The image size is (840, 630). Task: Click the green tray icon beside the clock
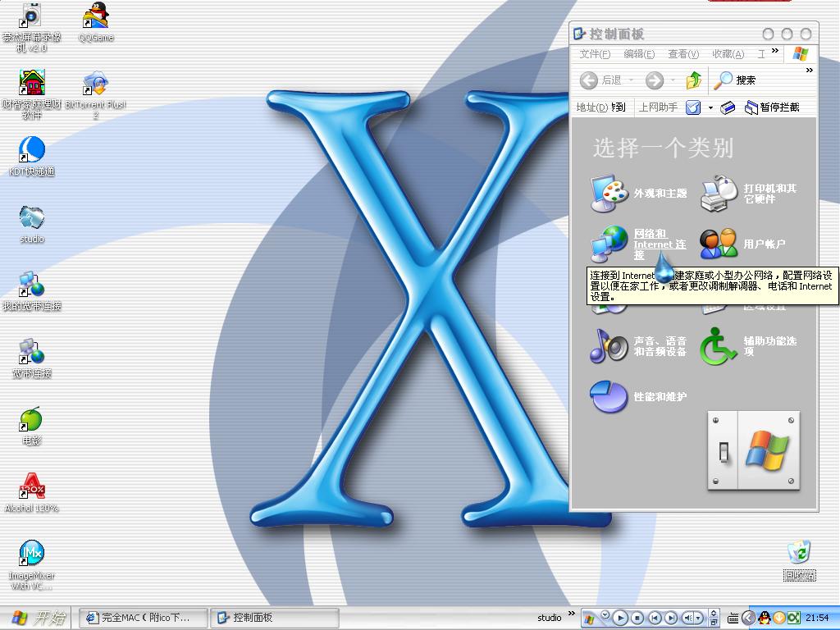coord(793,618)
